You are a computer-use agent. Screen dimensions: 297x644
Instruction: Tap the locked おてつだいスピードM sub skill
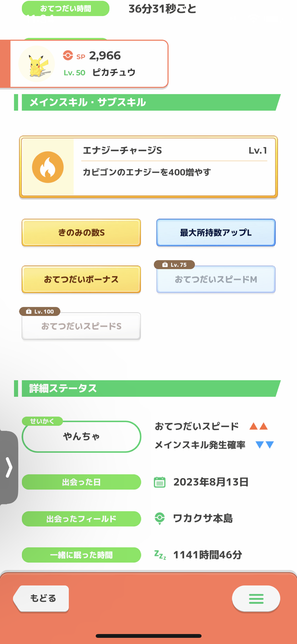216,279
